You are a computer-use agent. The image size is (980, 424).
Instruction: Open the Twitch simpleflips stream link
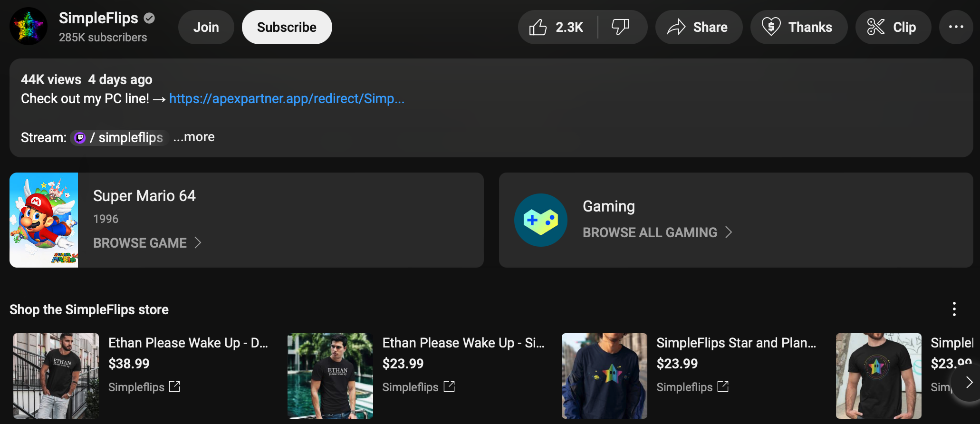(119, 137)
